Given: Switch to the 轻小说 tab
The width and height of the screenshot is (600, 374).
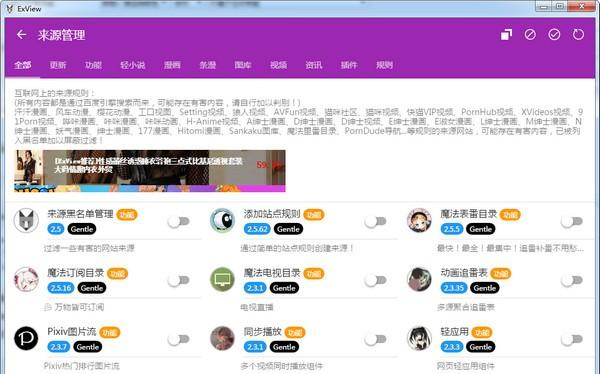Looking at the screenshot, I should click(x=133, y=65).
